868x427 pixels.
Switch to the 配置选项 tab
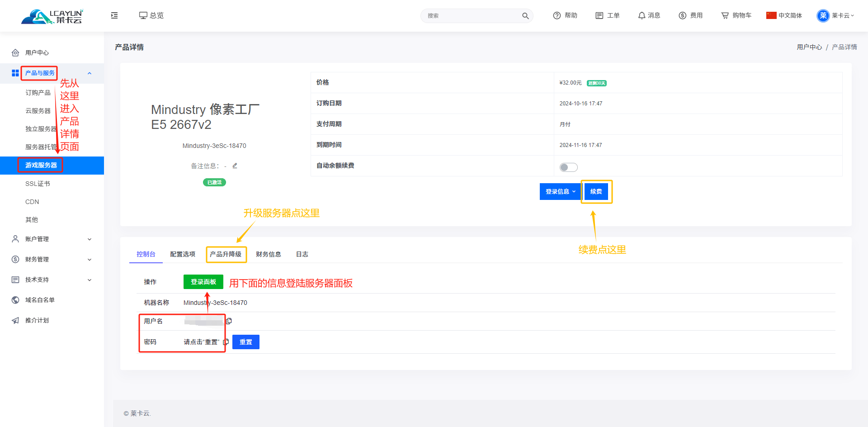point(183,254)
